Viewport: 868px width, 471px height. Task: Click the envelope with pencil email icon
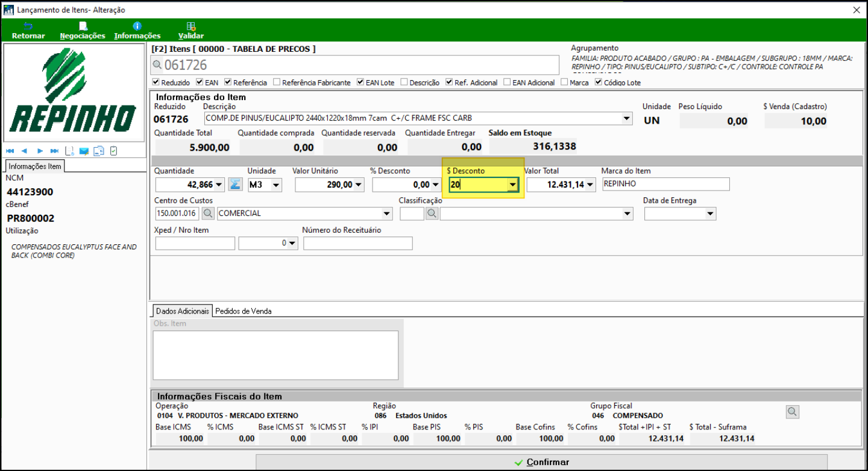pos(84,151)
